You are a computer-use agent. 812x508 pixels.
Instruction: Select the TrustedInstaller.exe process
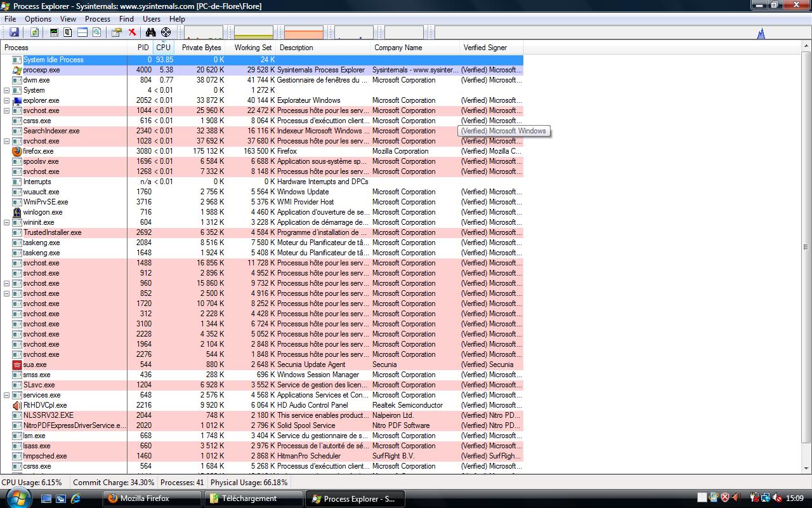[x=261, y=232]
